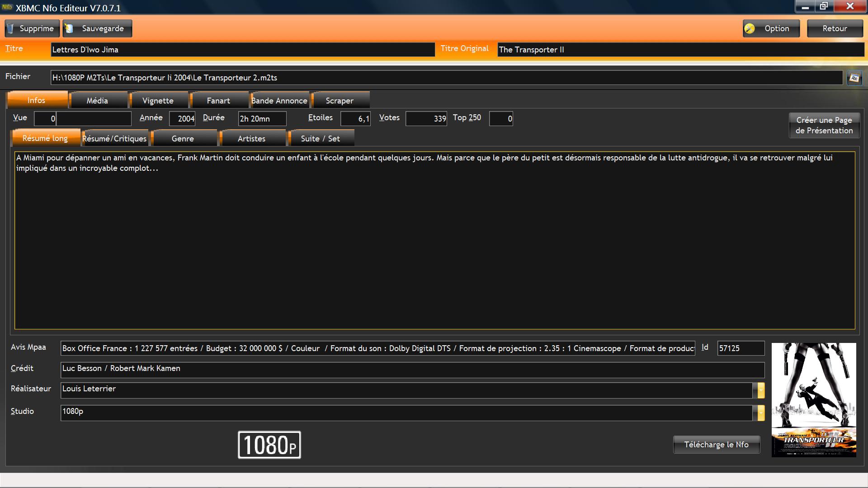Viewport: 868px width, 488px height.
Task: Click the rename file icon beside Fichier
Action: coord(854,78)
